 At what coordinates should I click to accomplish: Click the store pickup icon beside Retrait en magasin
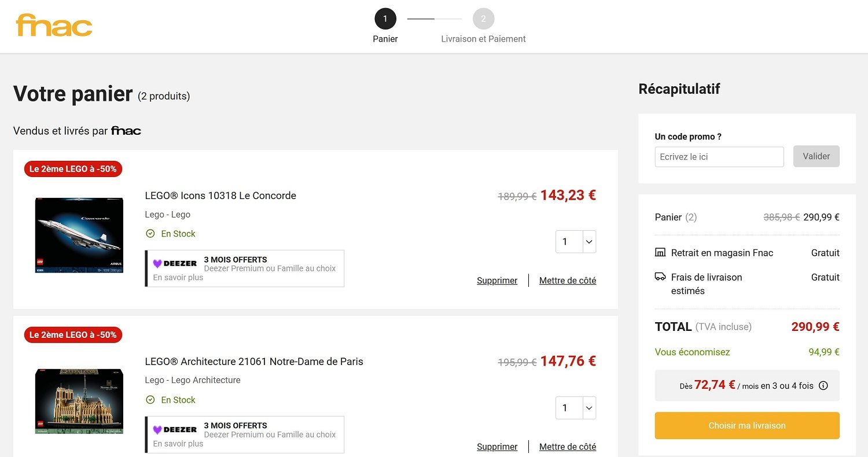(x=660, y=253)
